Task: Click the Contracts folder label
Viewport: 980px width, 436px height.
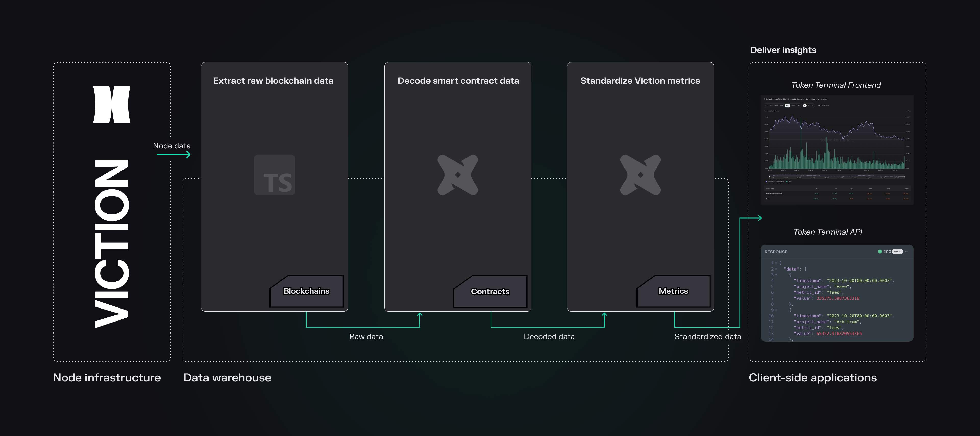Action: (x=490, y=291)
